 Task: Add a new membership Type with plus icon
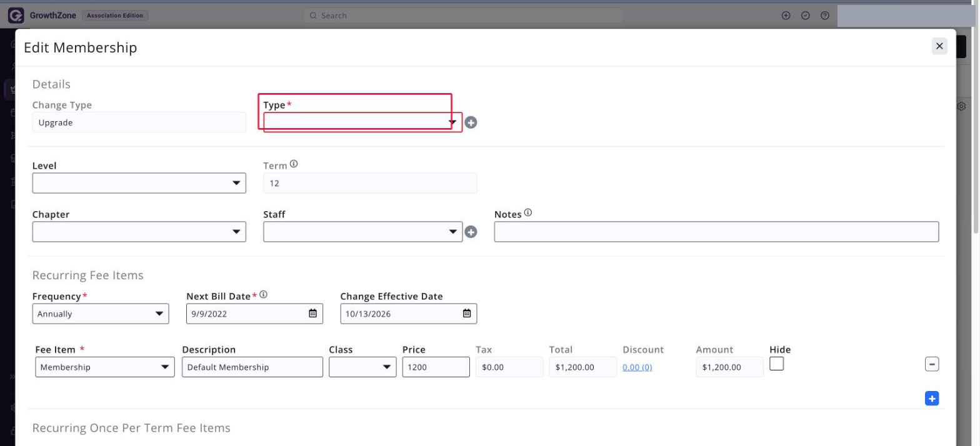(471, 122)
